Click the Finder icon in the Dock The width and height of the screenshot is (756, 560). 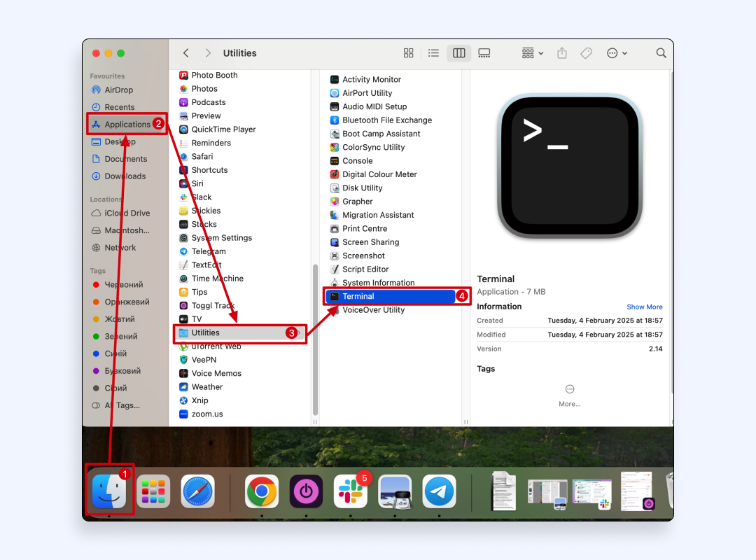(x=109, y=491)
